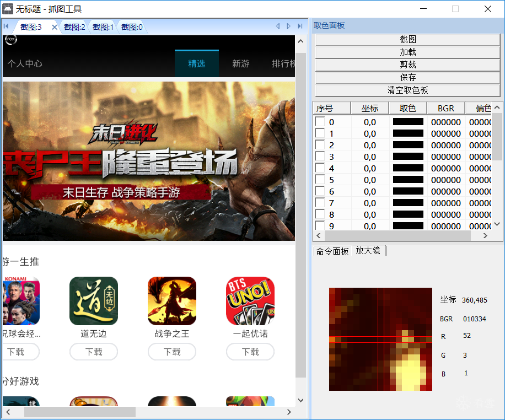Click the 截图 button
Image resolution: width=505 pixels, height=420 pixels.
point(408,39)
